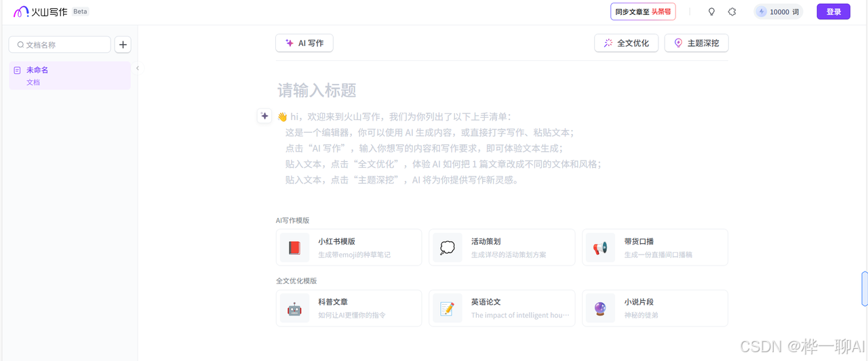The height and width of the screenshot is (361, 868).
Task: Click the 登录 login button
Action: click(833, 12)
